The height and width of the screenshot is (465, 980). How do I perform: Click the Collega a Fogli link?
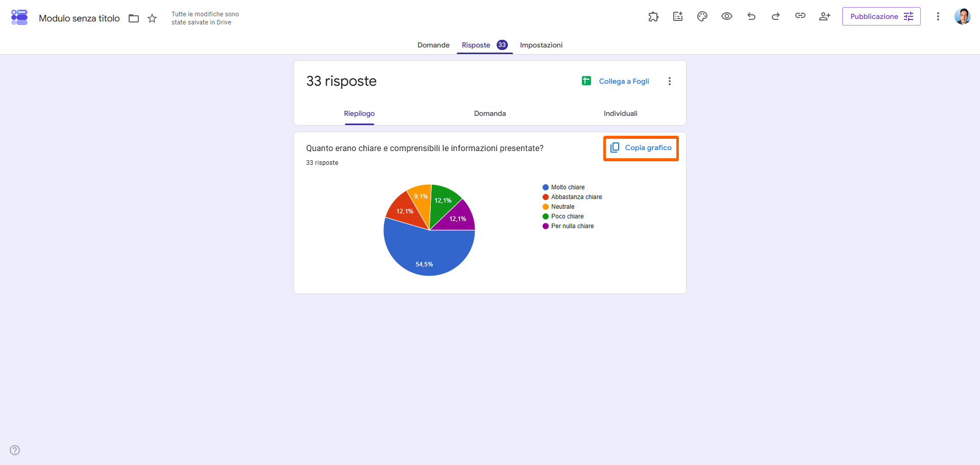[x=624, y=81]
